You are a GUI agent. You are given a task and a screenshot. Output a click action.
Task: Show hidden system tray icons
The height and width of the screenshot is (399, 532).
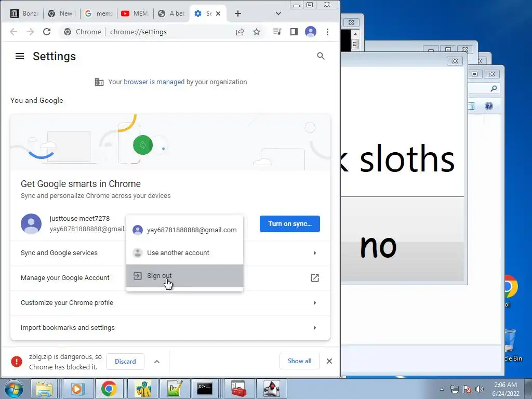point(442,389)
